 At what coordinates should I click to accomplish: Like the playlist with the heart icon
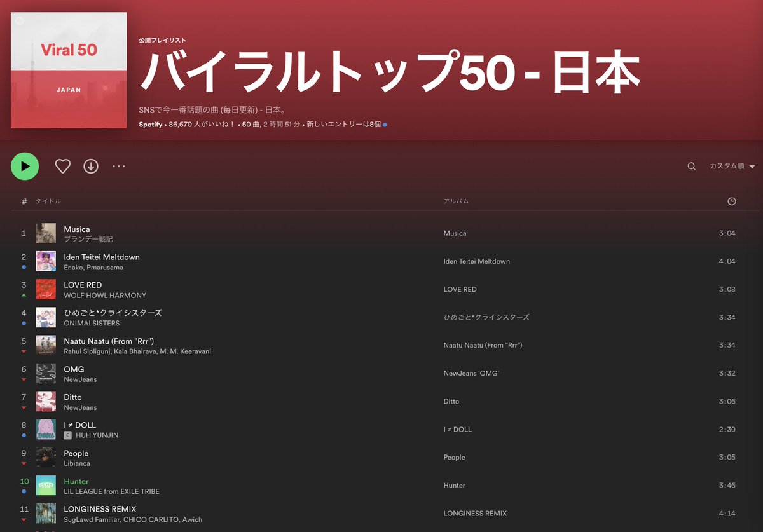[62, 167]
